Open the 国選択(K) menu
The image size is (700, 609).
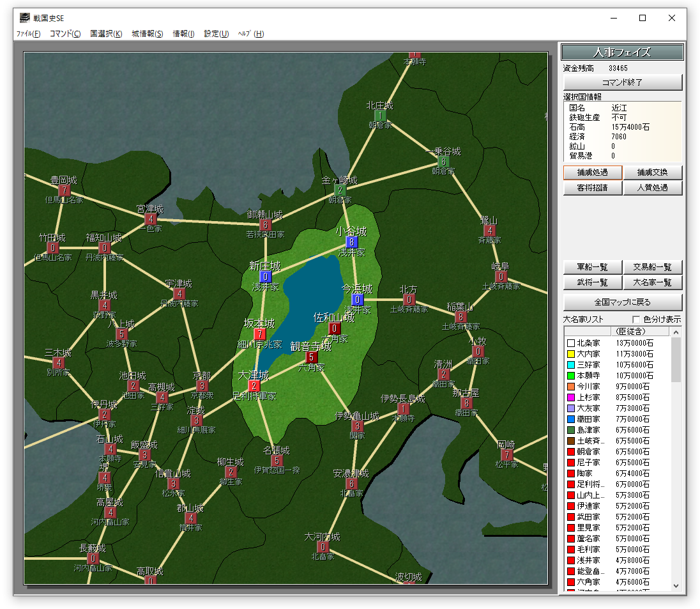pyautogui.click(x=106, y=34)
